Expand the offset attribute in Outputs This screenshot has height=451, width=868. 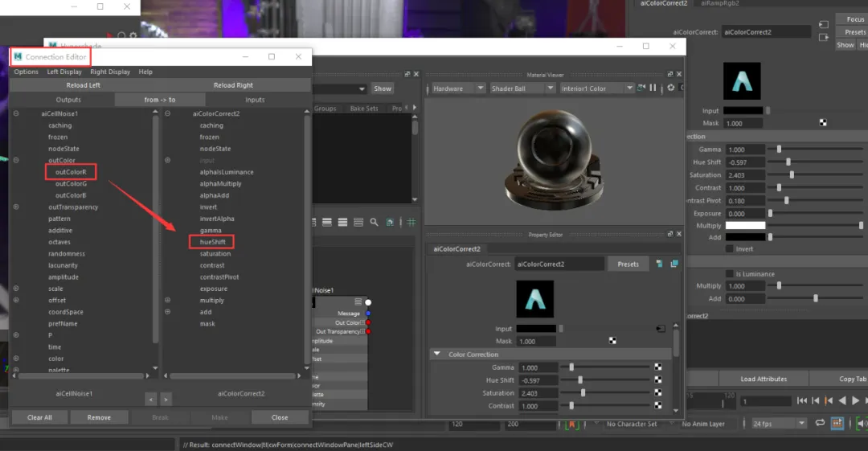pyautogui.click(x=16, y=301)
